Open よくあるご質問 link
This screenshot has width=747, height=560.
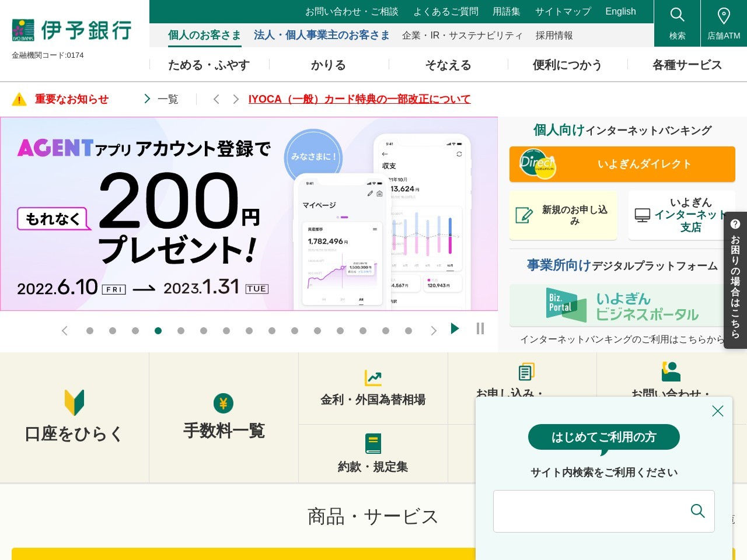[446, 12]
